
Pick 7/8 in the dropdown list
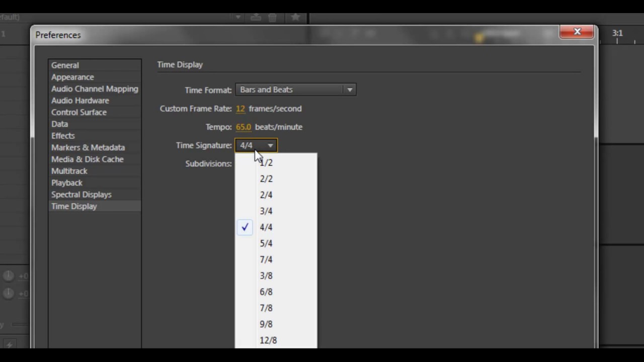tap(276, 308)
